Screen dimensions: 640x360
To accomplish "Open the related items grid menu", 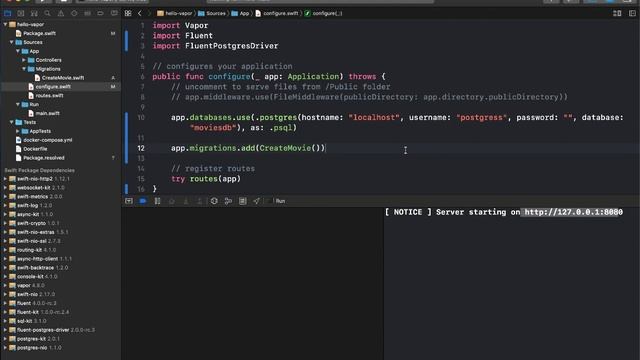I will [128, 13].
